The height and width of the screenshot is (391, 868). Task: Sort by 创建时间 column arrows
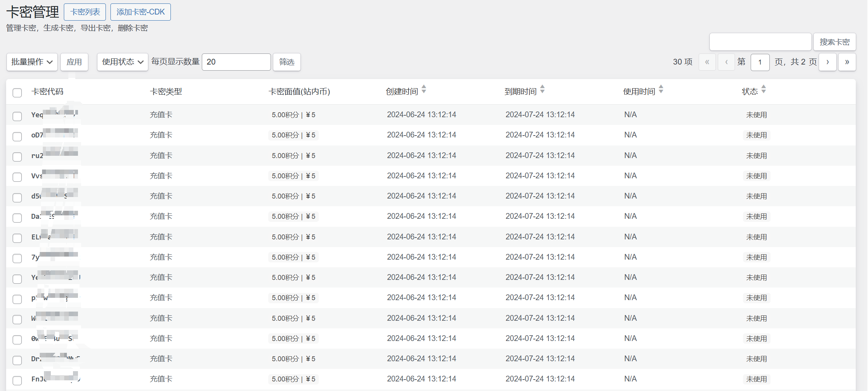pyautogui.click(x=424, y=90)
